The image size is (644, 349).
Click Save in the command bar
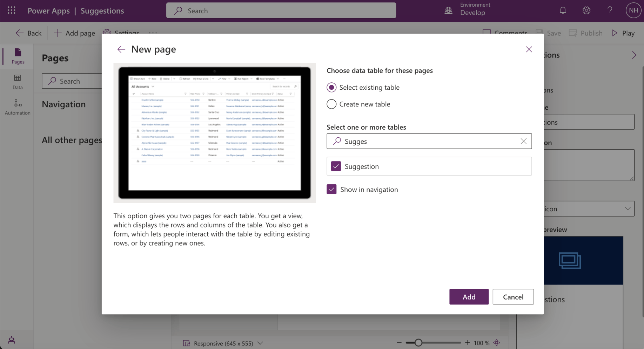(548, 33)
